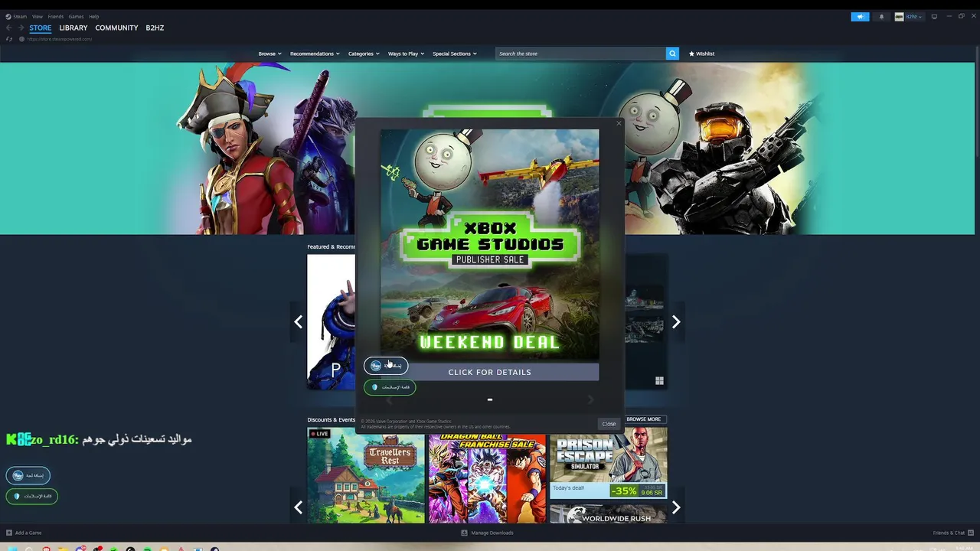The image size is (980, 551).
Task: Open the Friends menu
Action: pyautogui.click(x=56, y=16)
